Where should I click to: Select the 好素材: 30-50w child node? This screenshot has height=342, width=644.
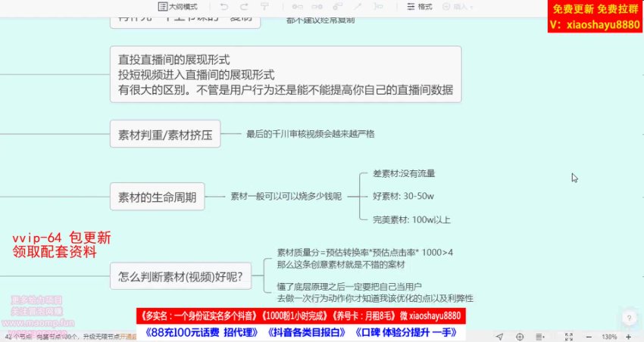pyautogui.click(x=403, y=197)
